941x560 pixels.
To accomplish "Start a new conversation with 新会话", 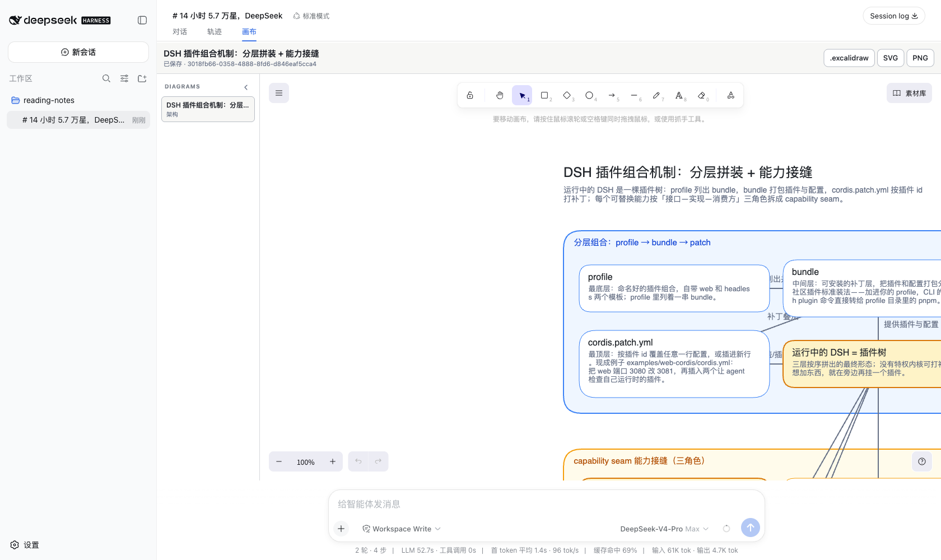I will coord(78,52).
